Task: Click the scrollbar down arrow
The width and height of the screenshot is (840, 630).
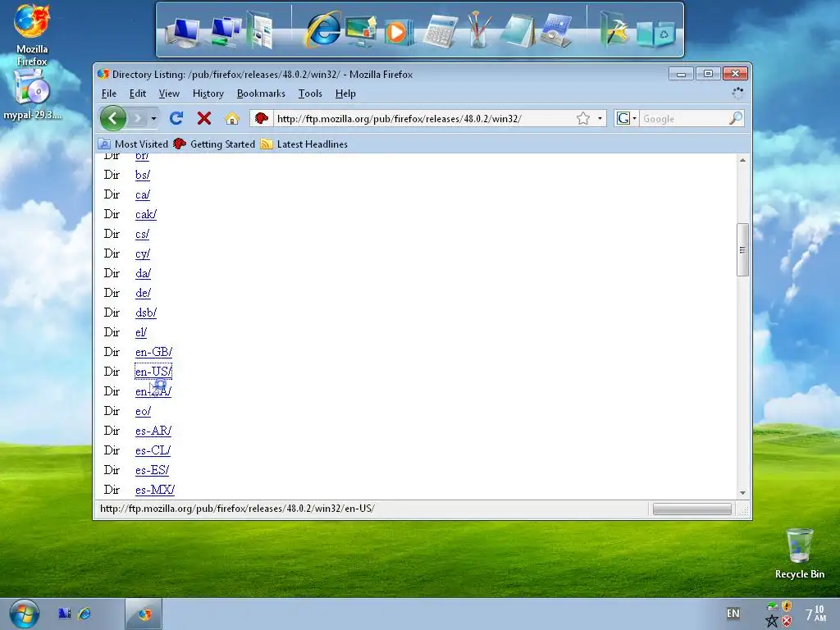Action: (742, 492)
